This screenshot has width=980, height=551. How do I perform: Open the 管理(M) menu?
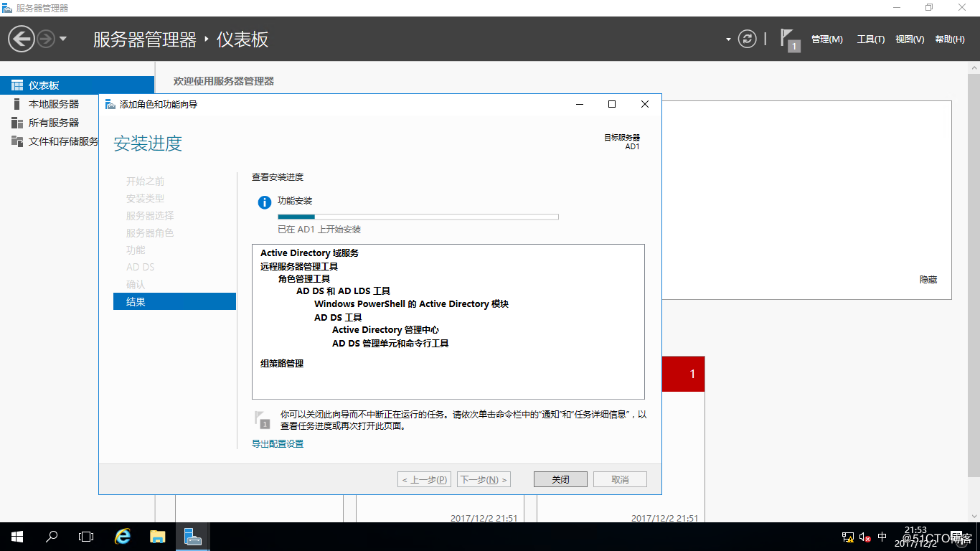(827, 39)
